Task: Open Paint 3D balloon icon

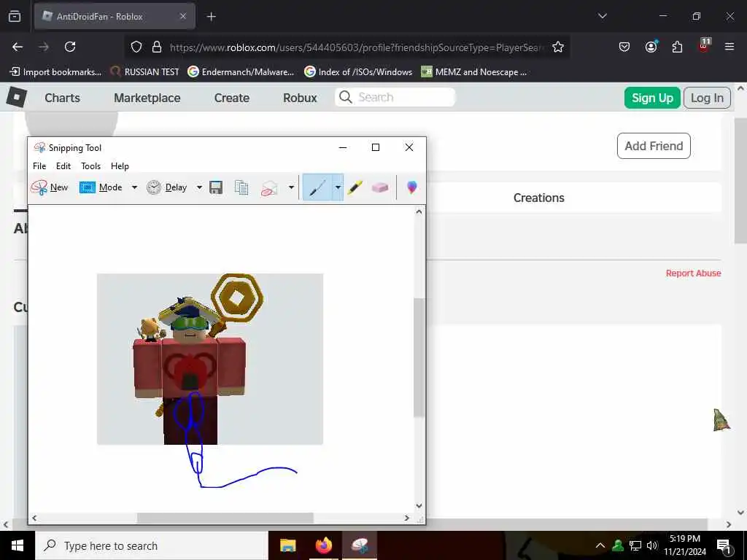Action: click(x=411, y=187)
